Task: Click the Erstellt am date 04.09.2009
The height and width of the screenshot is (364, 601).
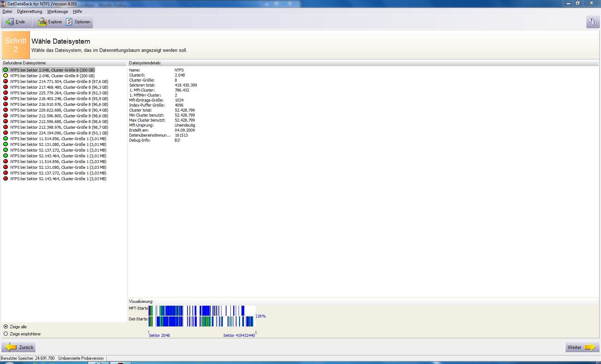Action: (x=185, y=130)
